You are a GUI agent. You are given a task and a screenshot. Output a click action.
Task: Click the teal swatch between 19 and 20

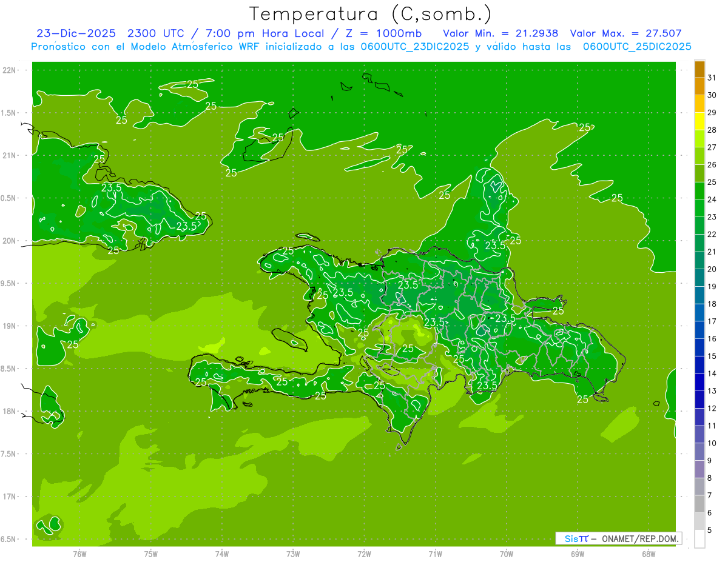point(699,278)
